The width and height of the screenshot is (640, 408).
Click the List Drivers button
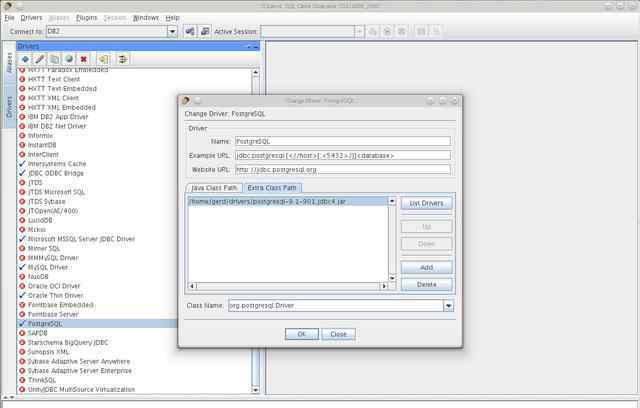point(427,203)
